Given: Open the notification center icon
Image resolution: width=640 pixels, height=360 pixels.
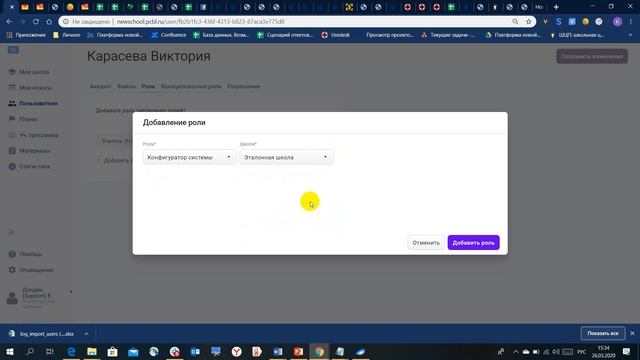Looking at the screenshot, I should 626,351.
